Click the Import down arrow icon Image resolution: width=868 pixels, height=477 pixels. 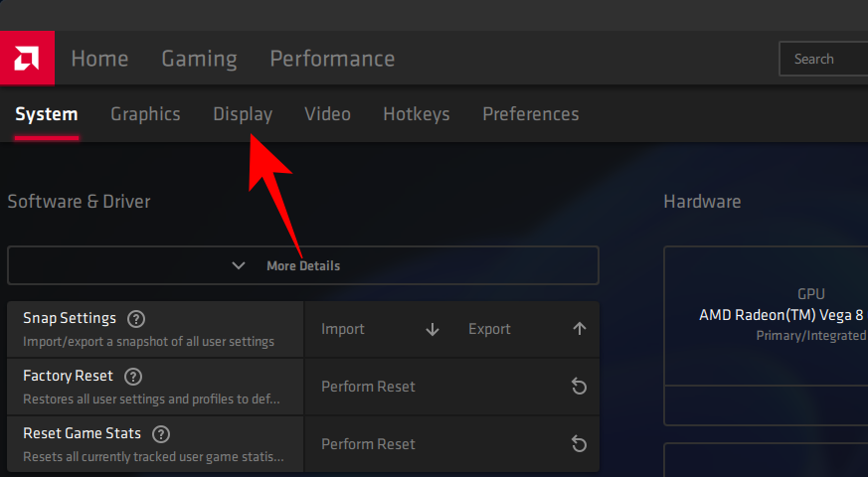click(x=433, y=330)
